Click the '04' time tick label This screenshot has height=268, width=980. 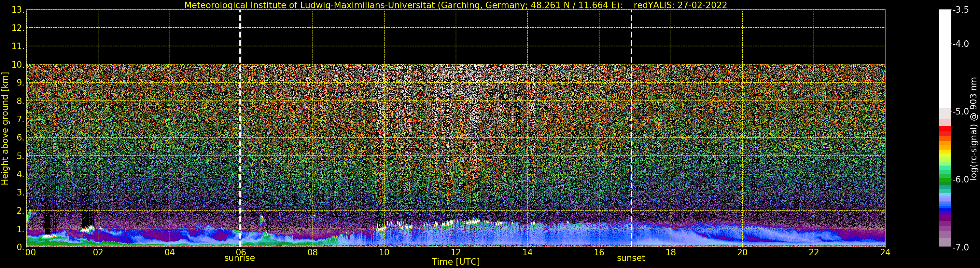point(170,252)
